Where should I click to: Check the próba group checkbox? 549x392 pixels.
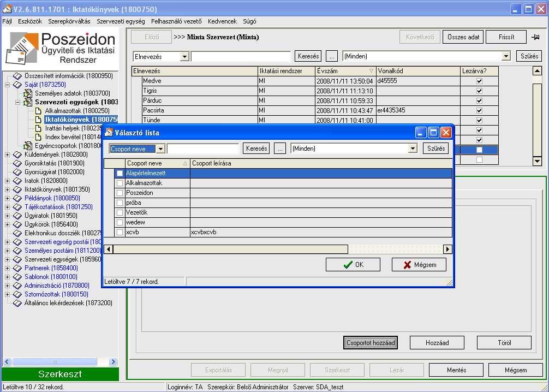point(120,203)
